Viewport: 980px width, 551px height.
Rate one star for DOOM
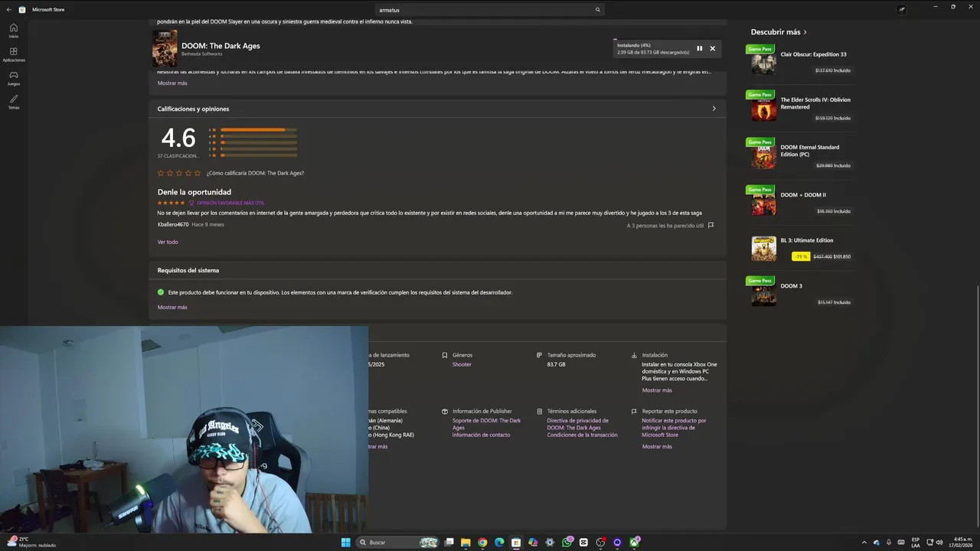tap(161, 173)
